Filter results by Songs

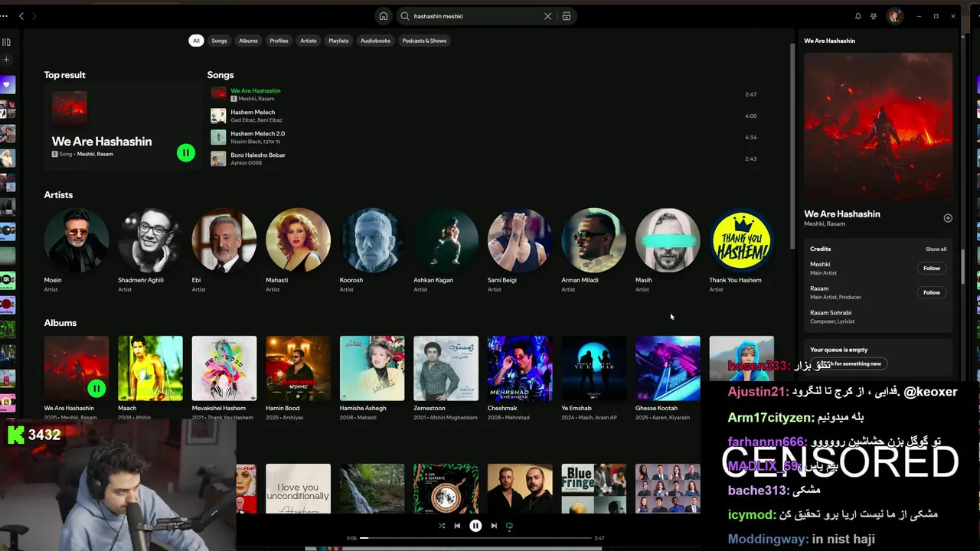coord(219,41)
